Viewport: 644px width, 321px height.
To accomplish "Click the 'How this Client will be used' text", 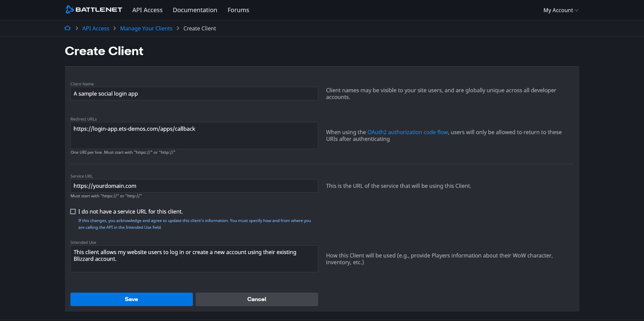I will 439,259.
